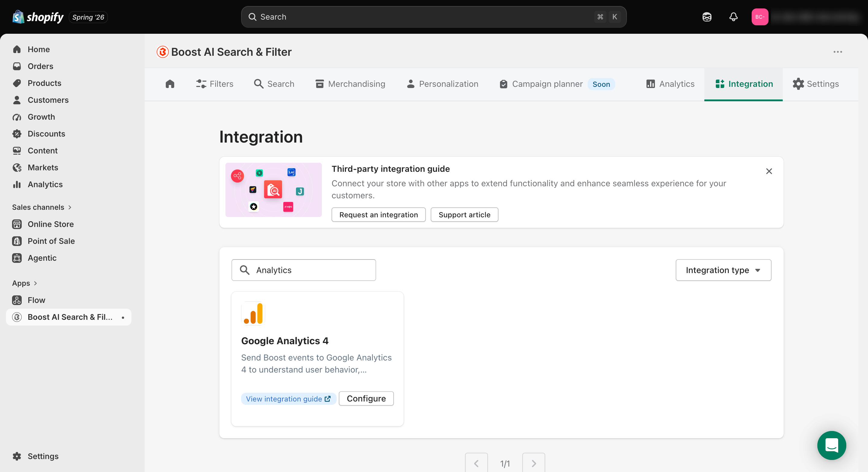The height and width of the screenshot is (472, 868).
Task: Open the BC- account avatar menu
Action: (759, 17)
